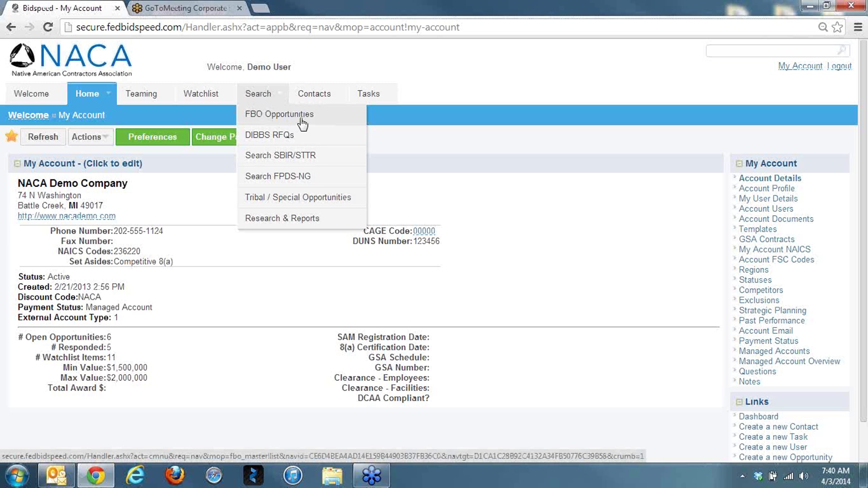Click the browser reload icon

click(48, 27)
